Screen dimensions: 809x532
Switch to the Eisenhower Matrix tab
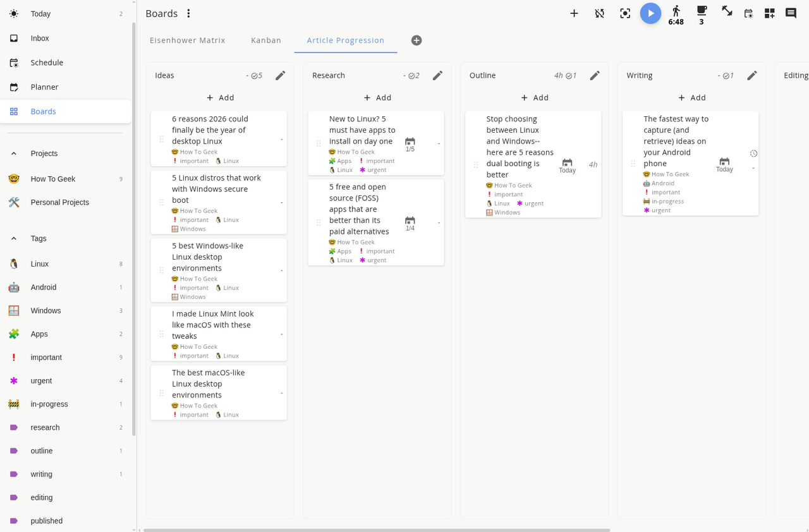(187, 40)
